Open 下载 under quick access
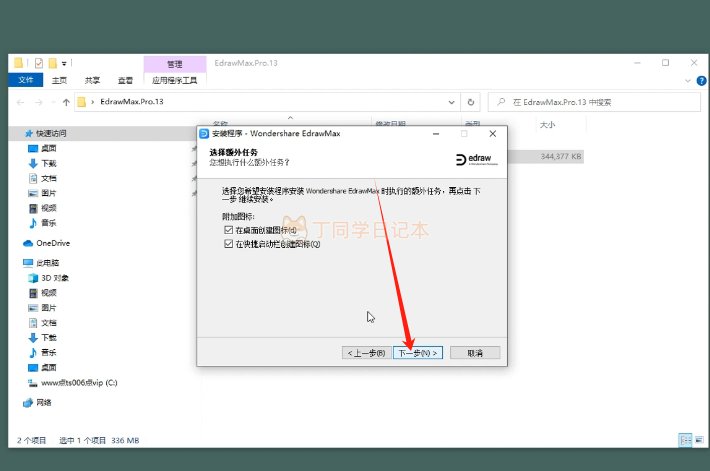710x471 pixels. pyautogui.click(x=48, y=163)
